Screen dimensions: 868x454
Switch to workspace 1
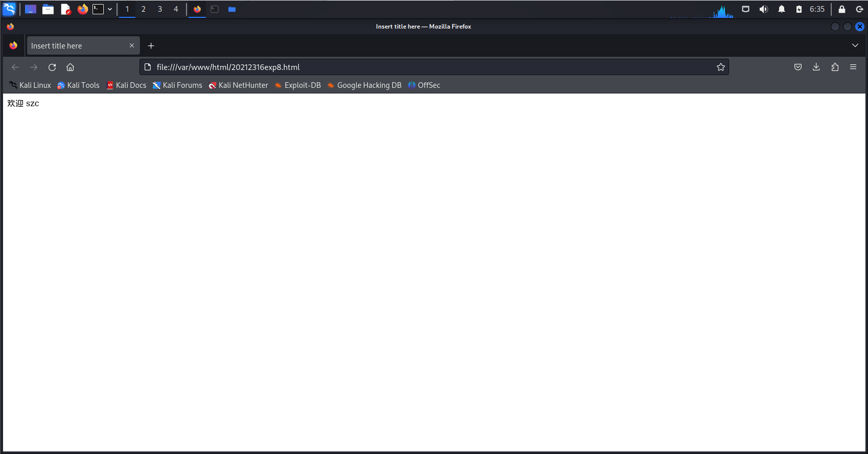pos(127,9)
